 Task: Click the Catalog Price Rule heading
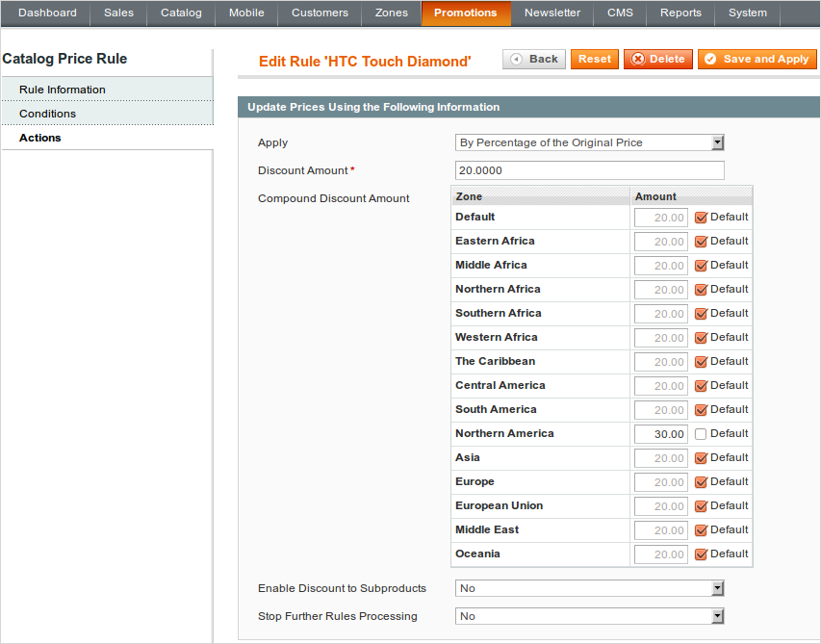[x=64, y=59]
